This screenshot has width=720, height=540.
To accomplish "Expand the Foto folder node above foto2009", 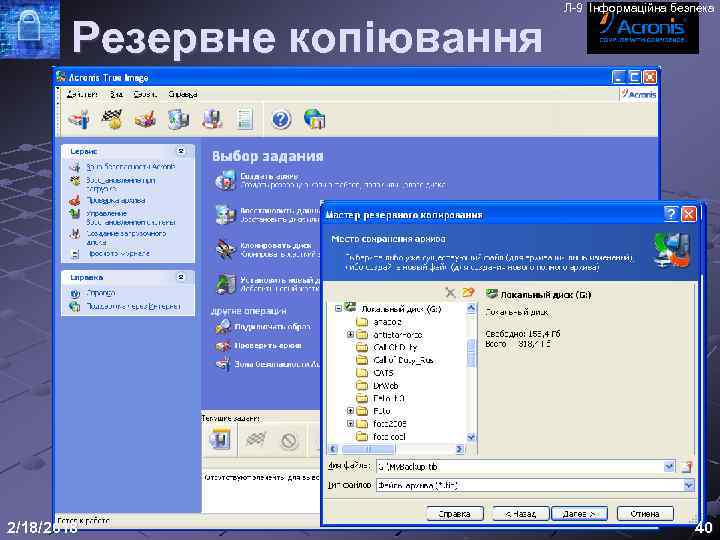I will coord(350,411).
